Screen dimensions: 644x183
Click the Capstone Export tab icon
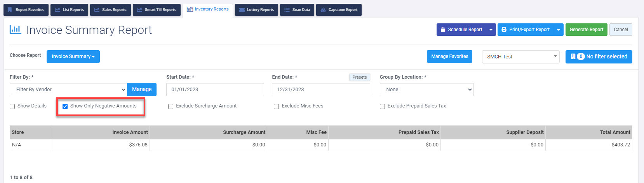[x=323, y=10]
